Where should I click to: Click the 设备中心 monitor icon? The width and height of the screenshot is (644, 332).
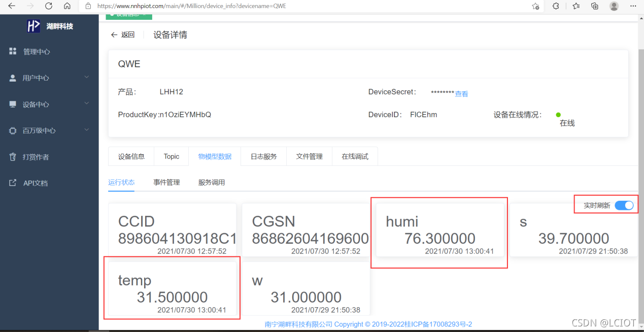click(x=13, y=104)
